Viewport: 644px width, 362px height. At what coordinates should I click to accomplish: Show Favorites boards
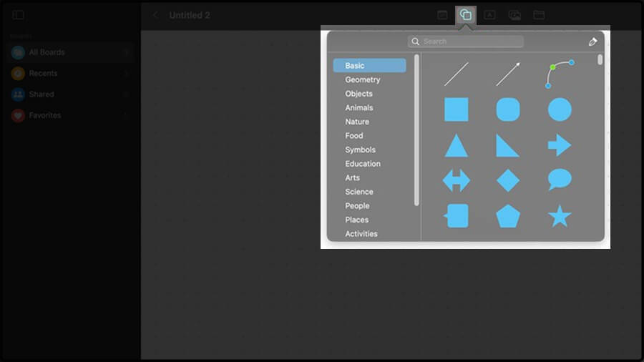pyautogui.click(x=44, y=115)
